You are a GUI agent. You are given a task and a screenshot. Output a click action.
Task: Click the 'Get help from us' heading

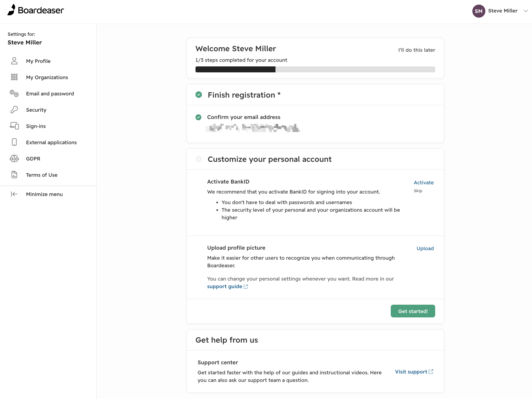[x=227, y=340]
